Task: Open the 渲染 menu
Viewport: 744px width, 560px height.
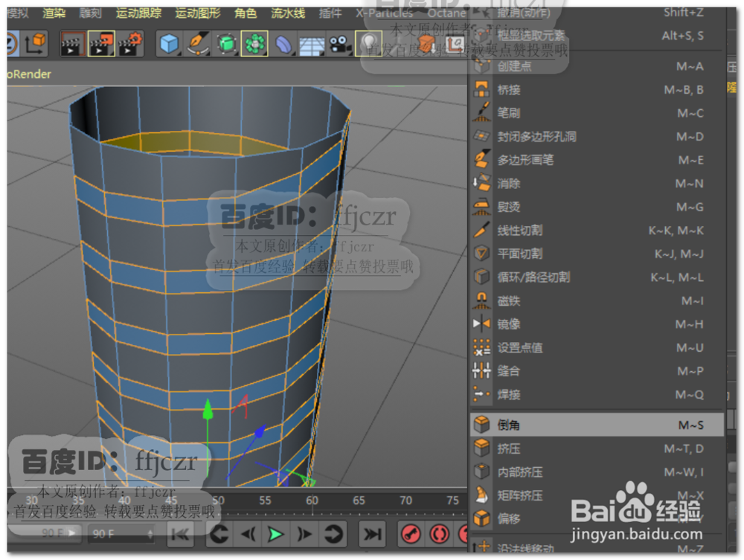Action: tap(54, 13)
